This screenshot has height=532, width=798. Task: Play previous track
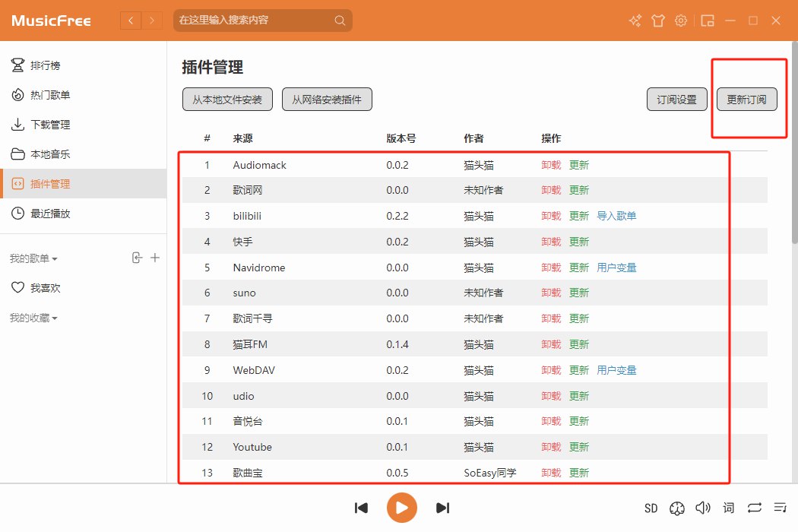[361, 508]
